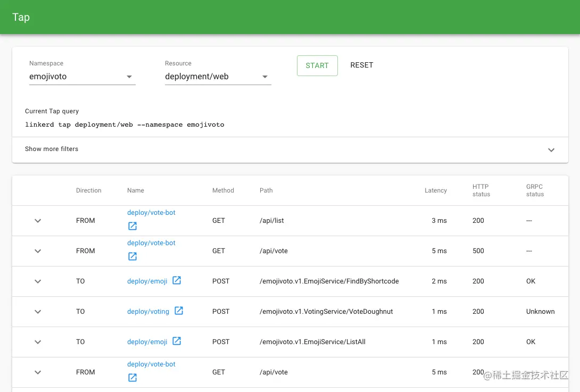The image size is (580, 392).
Task: Expand the VoteDoughnut request row
Action: point(38,312)
